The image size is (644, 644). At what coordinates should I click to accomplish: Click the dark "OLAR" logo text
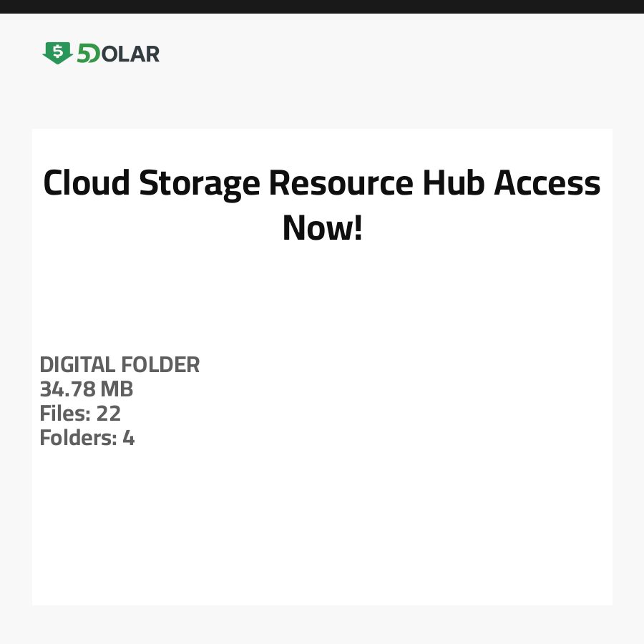tap(130, 54)
